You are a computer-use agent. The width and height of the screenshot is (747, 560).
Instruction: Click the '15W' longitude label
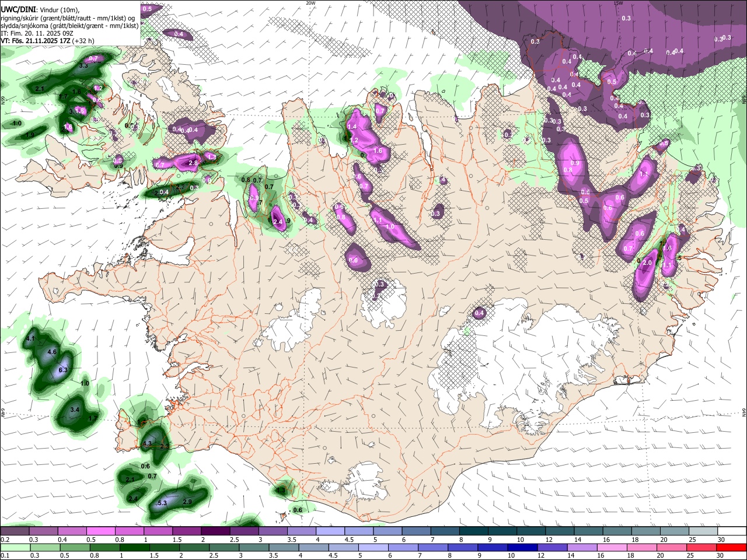point(618,3)
